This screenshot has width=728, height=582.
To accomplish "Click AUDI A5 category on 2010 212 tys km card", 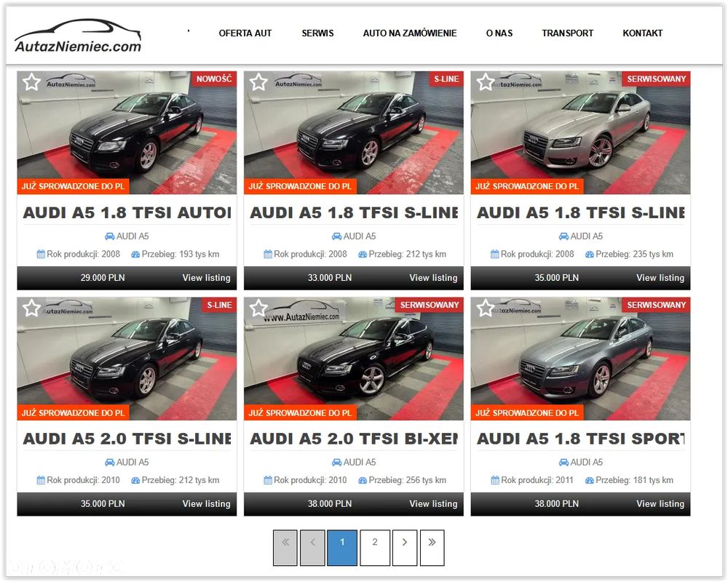I will (132, 462).
